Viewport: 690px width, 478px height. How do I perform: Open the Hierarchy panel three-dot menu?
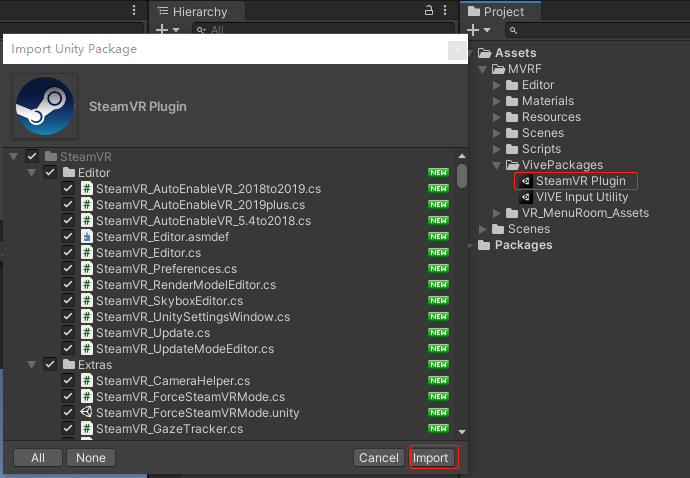coord(445,10)
